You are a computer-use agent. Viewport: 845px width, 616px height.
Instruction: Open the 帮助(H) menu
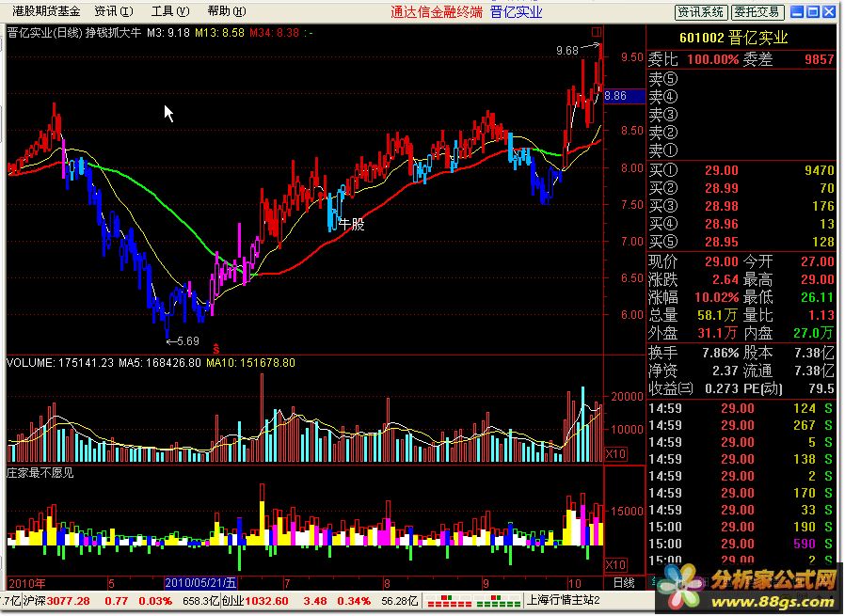pos(227,10)
